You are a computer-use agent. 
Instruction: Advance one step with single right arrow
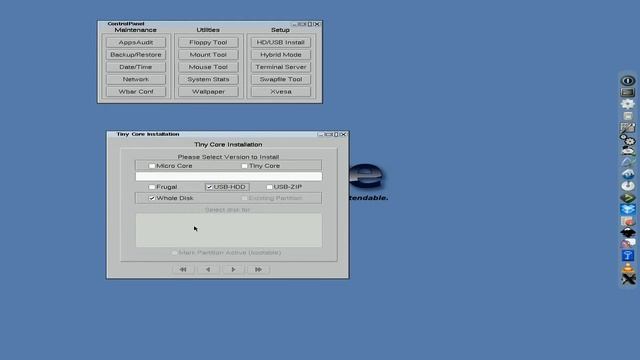click(x=233, y=269)
